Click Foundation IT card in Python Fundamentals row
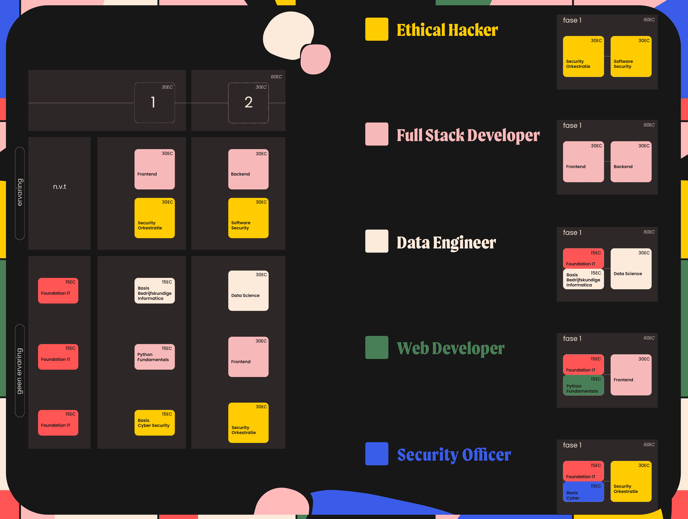The image size is (688, 519). (x=58, y=357)
